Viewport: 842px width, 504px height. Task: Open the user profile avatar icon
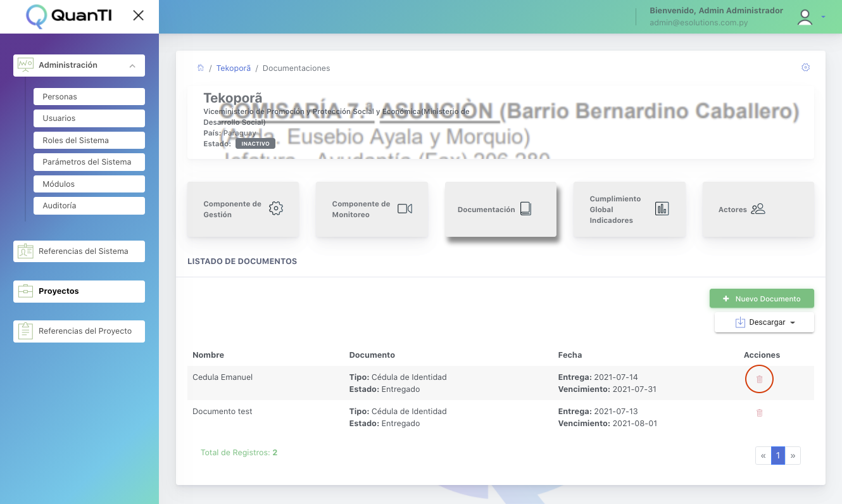[x=805, y=17]
